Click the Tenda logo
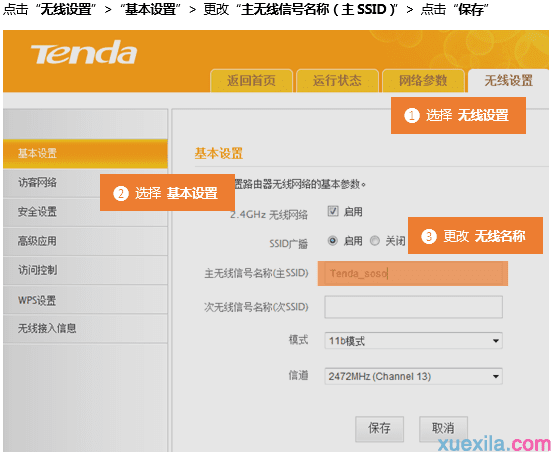This screenshot has width=559, height=456. tap(84, 52)
